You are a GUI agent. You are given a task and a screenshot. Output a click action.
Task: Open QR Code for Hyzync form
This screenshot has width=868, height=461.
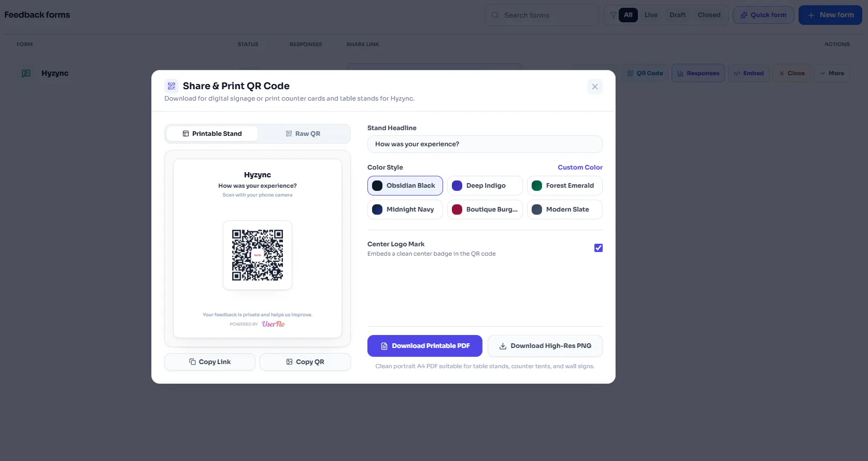pos(645,73)
